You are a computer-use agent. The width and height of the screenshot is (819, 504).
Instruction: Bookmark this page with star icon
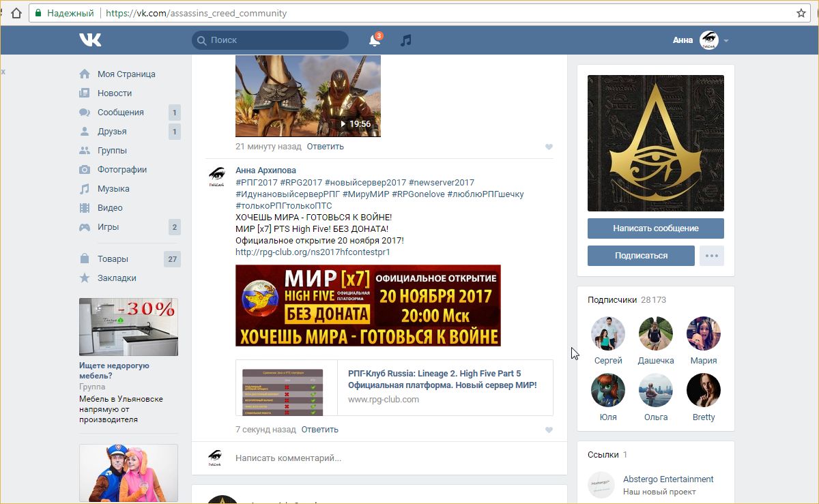pyautogui.click(x=801, y=13)
